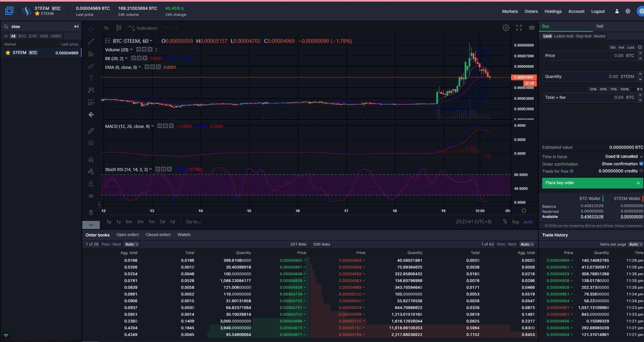Set quantity to 50% of balance
The height and width of the screenshot is (342, 644).
click(603, 89)
